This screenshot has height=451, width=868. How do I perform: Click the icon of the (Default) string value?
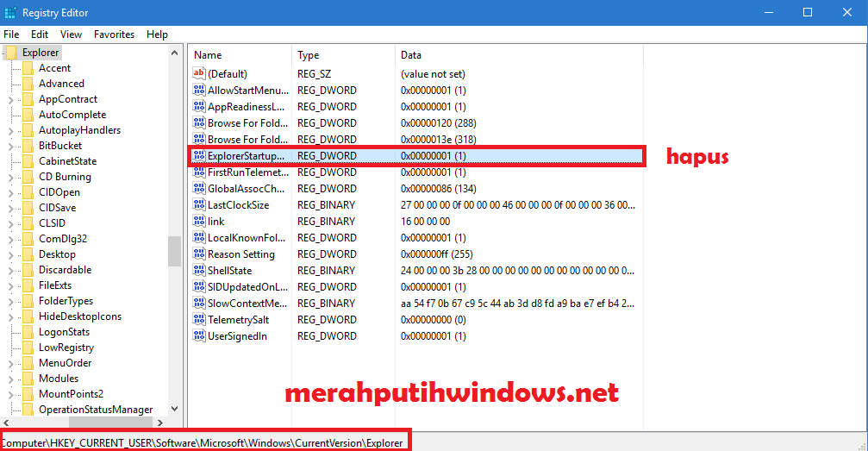click(199, 73)
